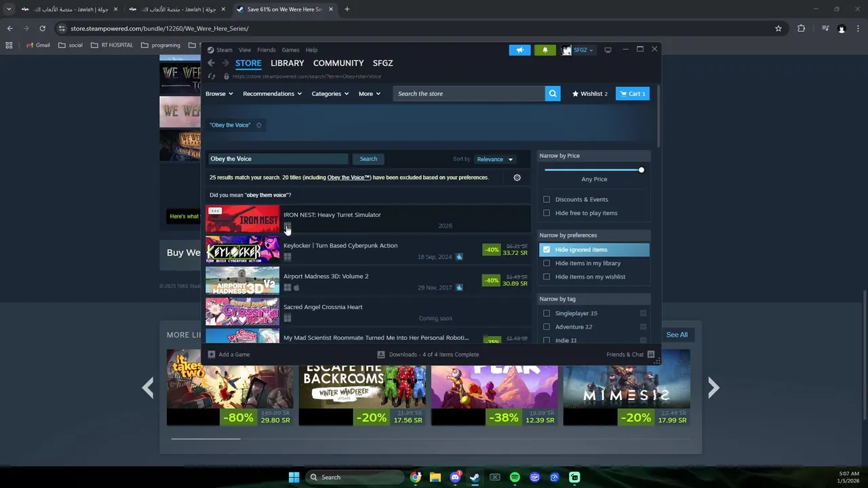
Task: Click the Big Picture mode monitor icon
Action: (608, 49)
